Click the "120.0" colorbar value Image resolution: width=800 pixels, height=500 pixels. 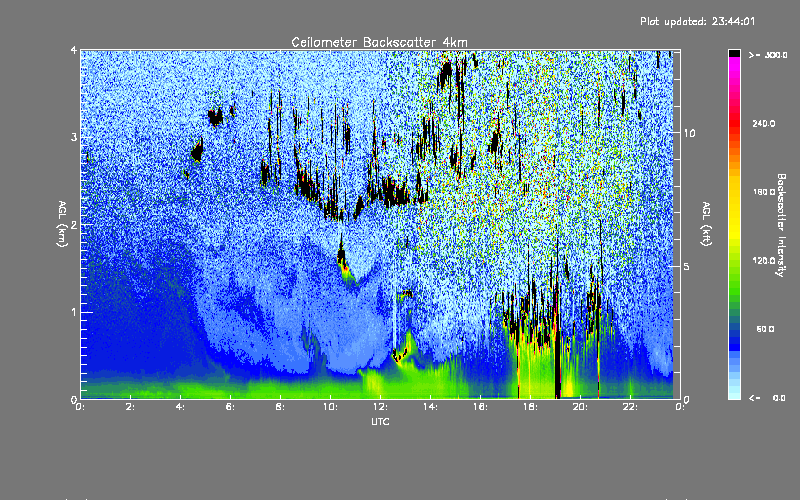(764, 261)
